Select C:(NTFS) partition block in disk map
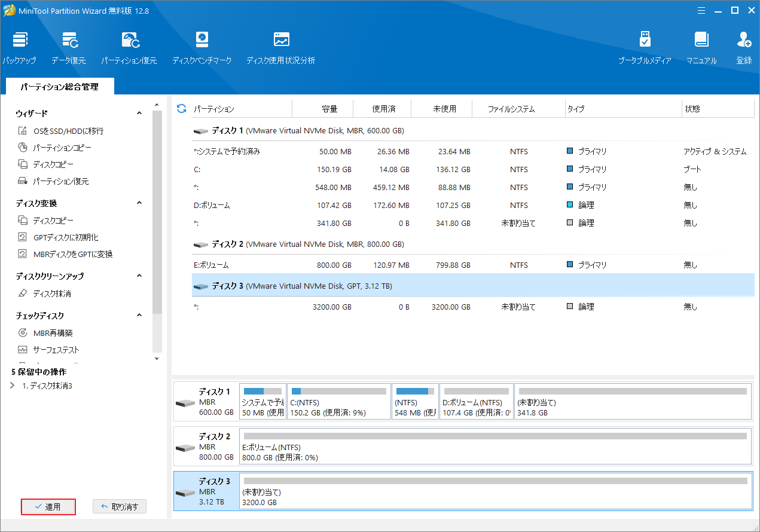Screen dimensions: 760x532 coord(338,401)
